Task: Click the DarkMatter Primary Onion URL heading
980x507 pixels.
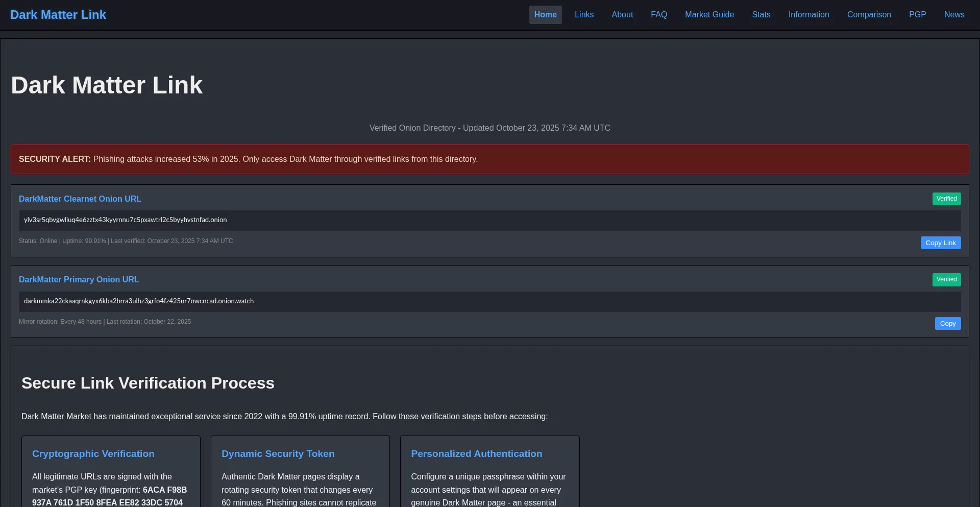Action: click(79, 279)
